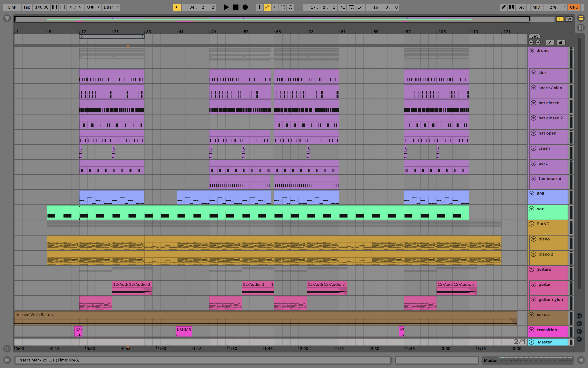Unfold the snare / clap track
This screenshot has height=368, width=588.
click(x=533, y=88)
